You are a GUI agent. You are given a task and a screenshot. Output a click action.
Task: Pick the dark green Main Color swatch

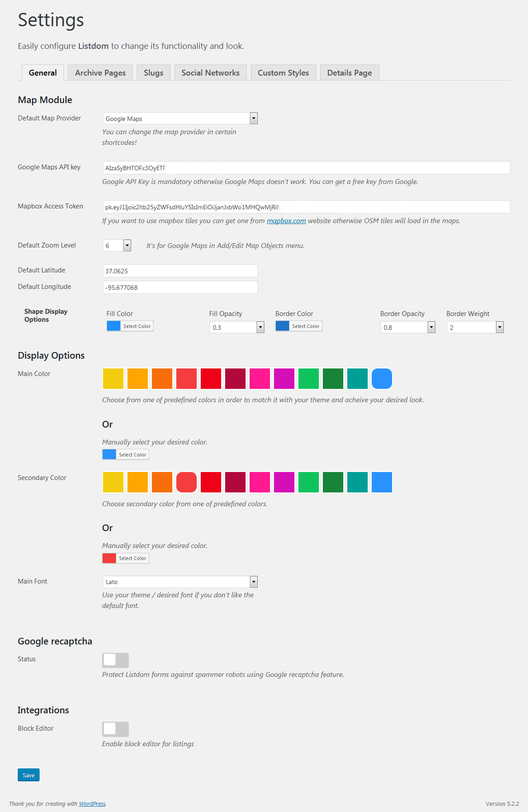pos(333,379)
